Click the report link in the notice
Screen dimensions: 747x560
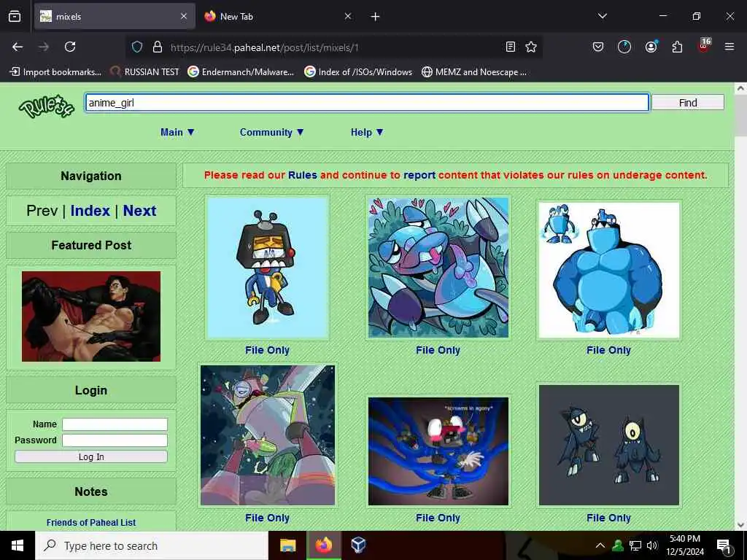tap(419, 175)
